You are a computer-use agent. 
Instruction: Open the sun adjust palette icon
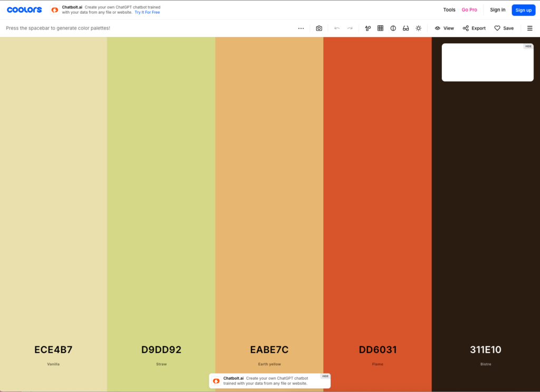(x=418, y=28)
